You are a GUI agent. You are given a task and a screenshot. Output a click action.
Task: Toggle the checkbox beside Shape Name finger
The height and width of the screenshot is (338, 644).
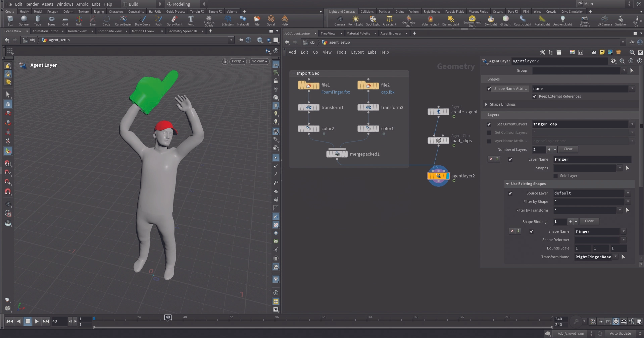[531, 232]
